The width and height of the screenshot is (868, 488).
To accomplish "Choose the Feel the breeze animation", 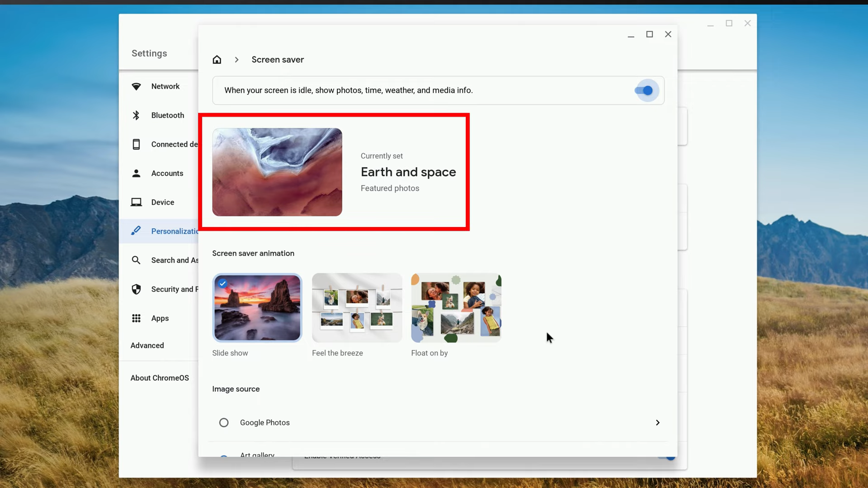I will point(357,308).
